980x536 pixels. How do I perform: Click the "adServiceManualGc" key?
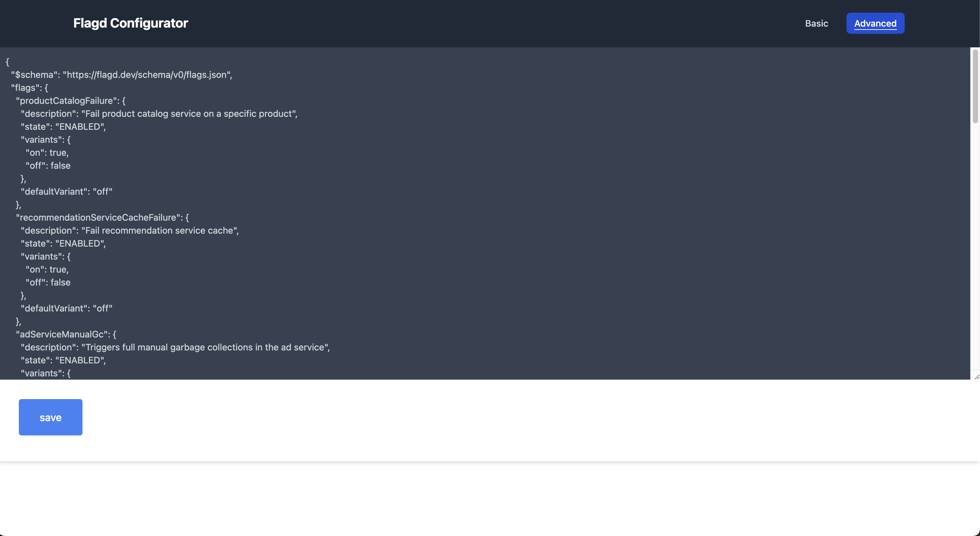coord(62,334)
